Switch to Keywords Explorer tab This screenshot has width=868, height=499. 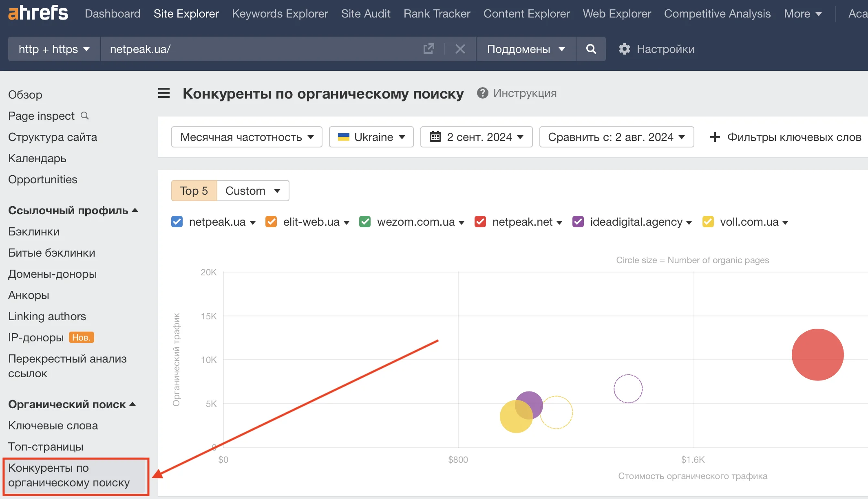[x=280, y=13]
